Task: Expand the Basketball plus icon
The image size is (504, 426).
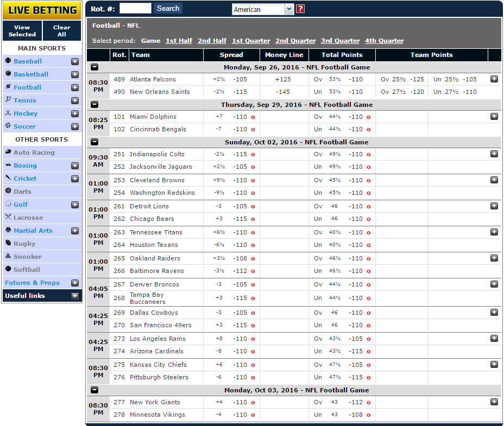Action: 75,74
